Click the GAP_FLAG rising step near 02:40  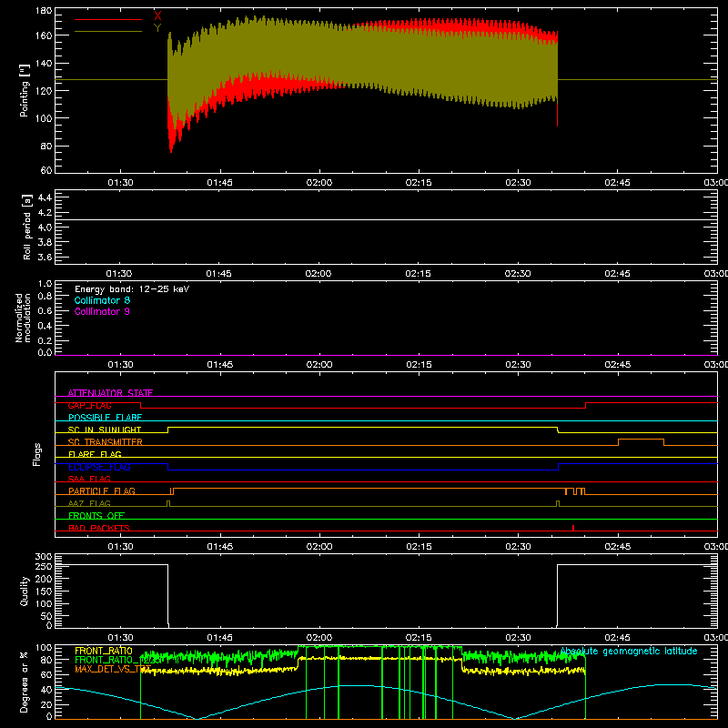(x=586, y=405)
